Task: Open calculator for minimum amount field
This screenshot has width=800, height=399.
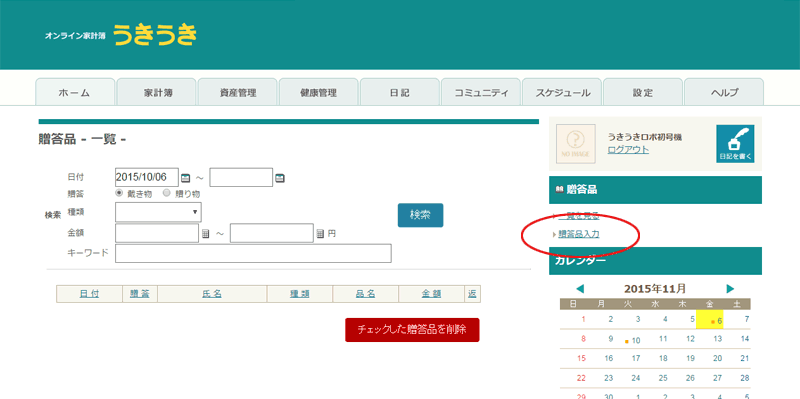Action: (206, 234)
